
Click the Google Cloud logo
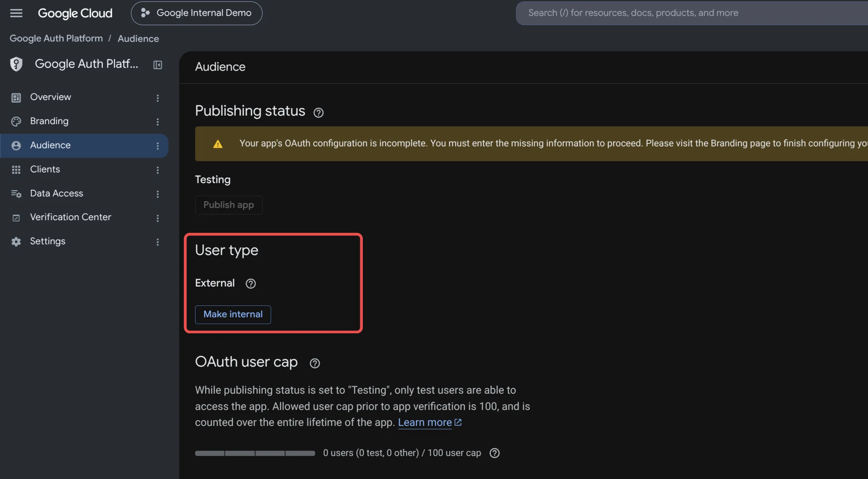point(75,13)
